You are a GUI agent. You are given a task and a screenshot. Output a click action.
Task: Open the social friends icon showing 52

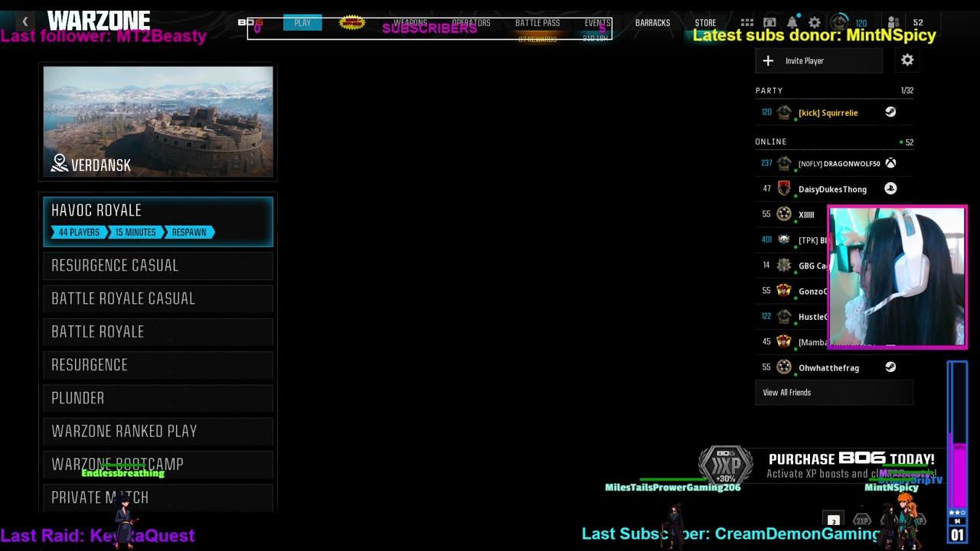[x=893, y=23]
